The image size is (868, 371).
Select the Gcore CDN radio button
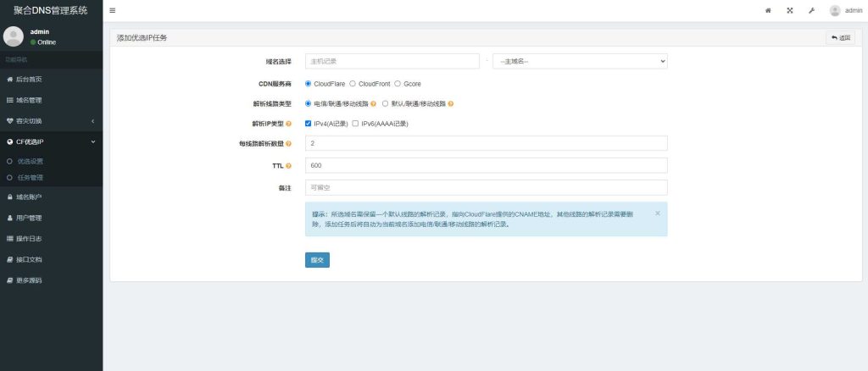point(398,84)
